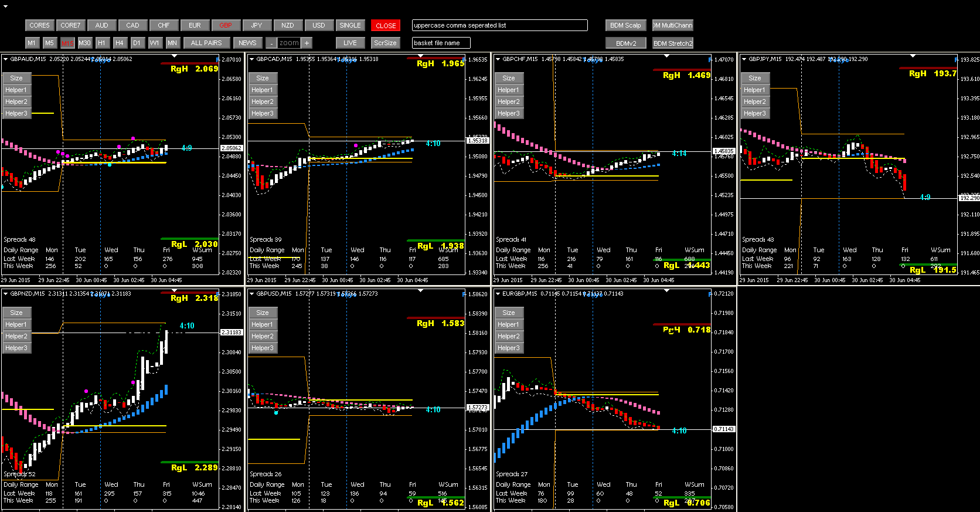Viewport: 980px width, 512px height.
Task: Switch to the M30 timeframe
Action: coord(85,43)
